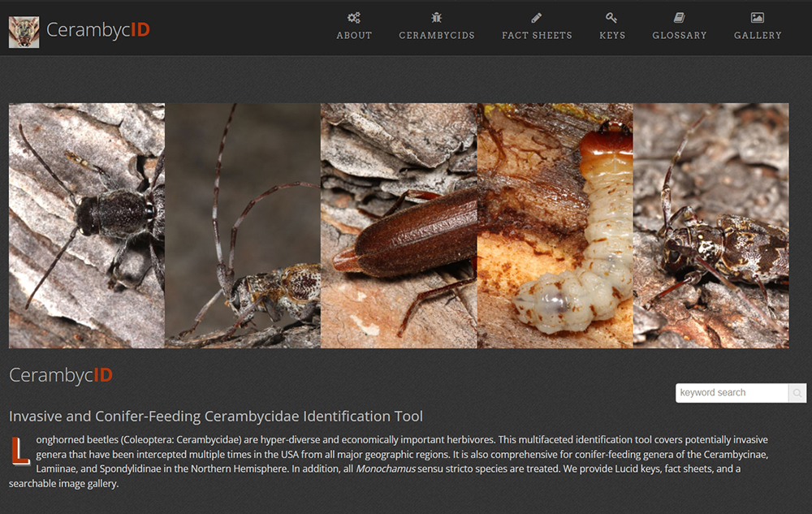Click the first dark gray beetle photo

click(x=87, y=226)
